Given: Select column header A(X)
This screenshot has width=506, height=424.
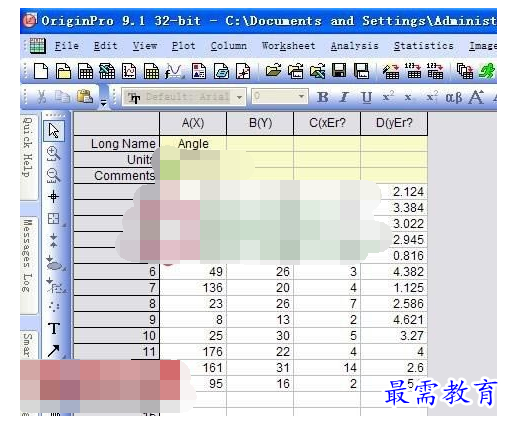Looking at the screenshot, I should click(193, 123).
